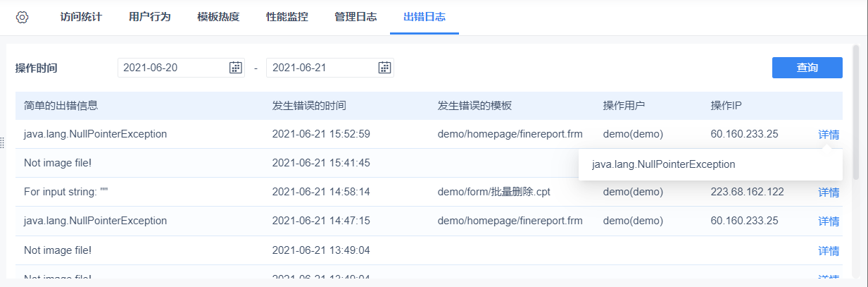
Task: Click the 查询 button
Action: pyautogui.click(x=807, y=68)
